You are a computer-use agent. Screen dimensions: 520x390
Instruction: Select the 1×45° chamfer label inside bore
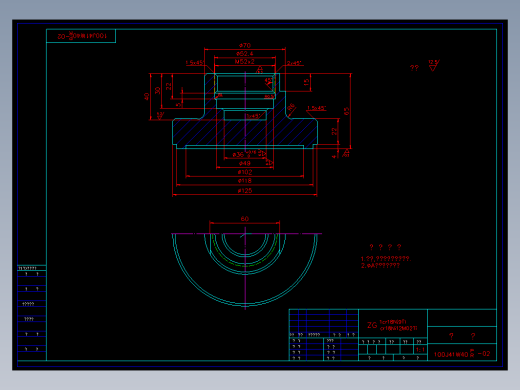pyautogui.click(x=254, y=116)
